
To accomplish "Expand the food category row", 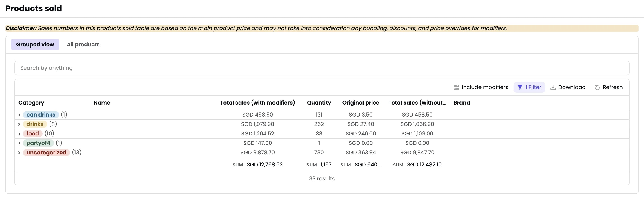I will coord(19,133).
